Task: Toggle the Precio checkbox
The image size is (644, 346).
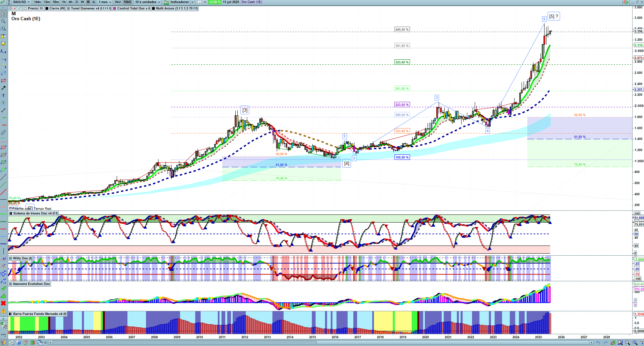Action: (x=26, y=8)
